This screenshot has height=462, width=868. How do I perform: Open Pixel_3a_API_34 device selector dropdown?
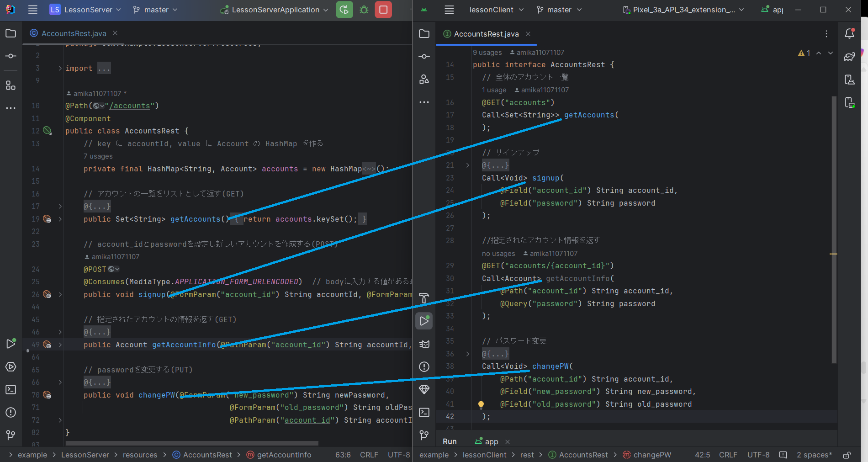tap(683, 10)
